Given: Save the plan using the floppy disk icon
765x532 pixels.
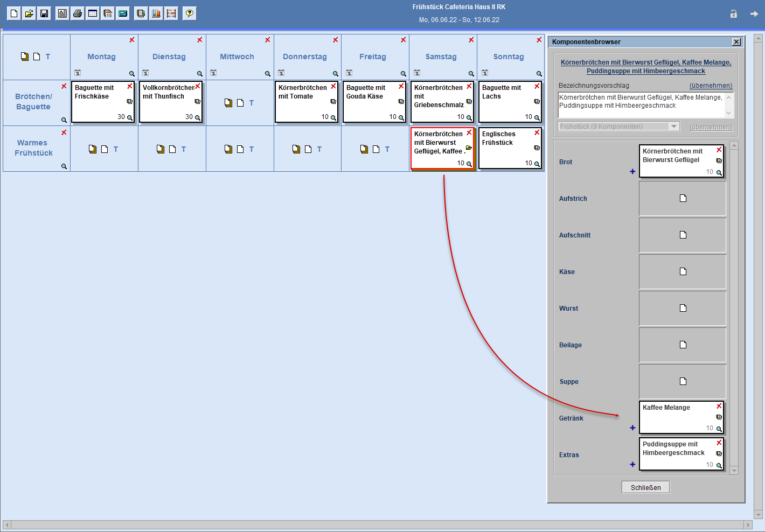Looking at the screenshot, I should [x=44, y=13].
